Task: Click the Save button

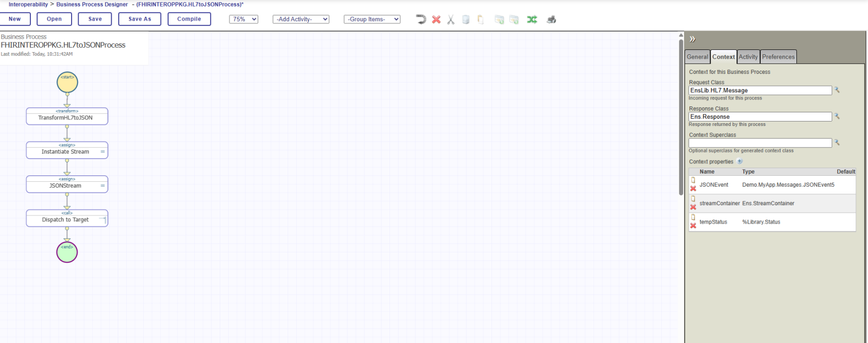Action: point(95,19)
